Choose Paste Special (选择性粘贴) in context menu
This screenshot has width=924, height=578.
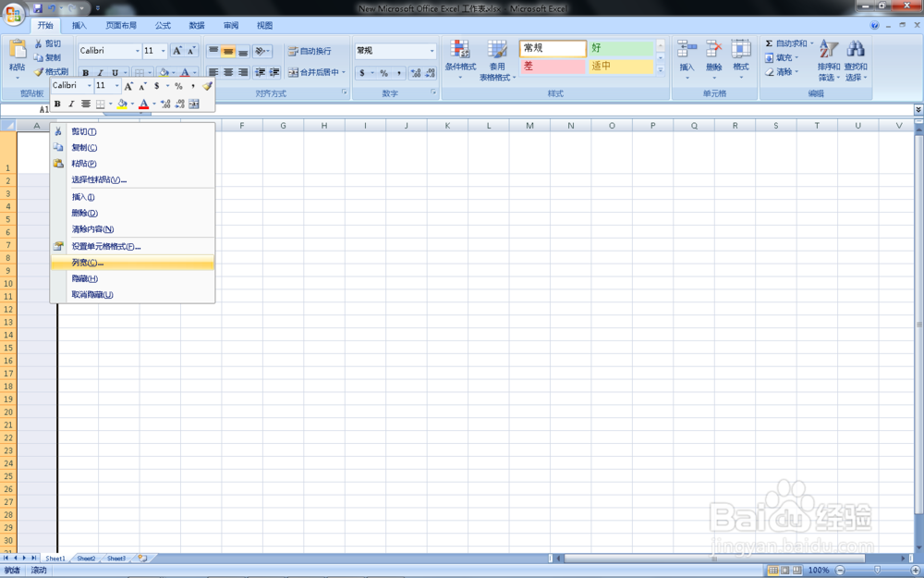(132, 180)
